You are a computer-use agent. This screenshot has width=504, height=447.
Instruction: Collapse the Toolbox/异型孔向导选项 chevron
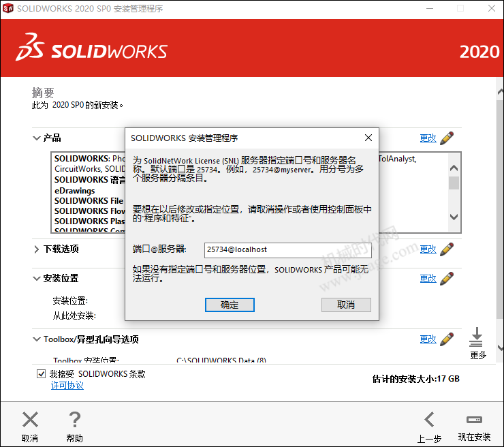pos(36,339)
